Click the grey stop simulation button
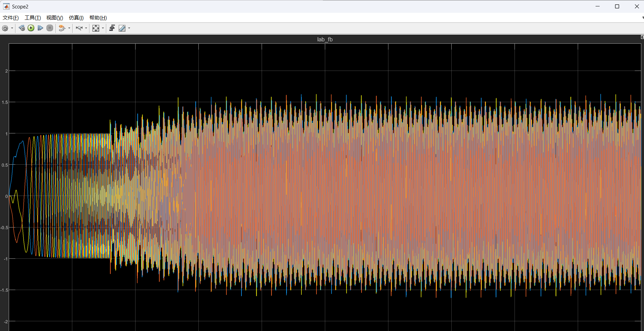This screenshot has width=644, height=331. coord(50,28)
